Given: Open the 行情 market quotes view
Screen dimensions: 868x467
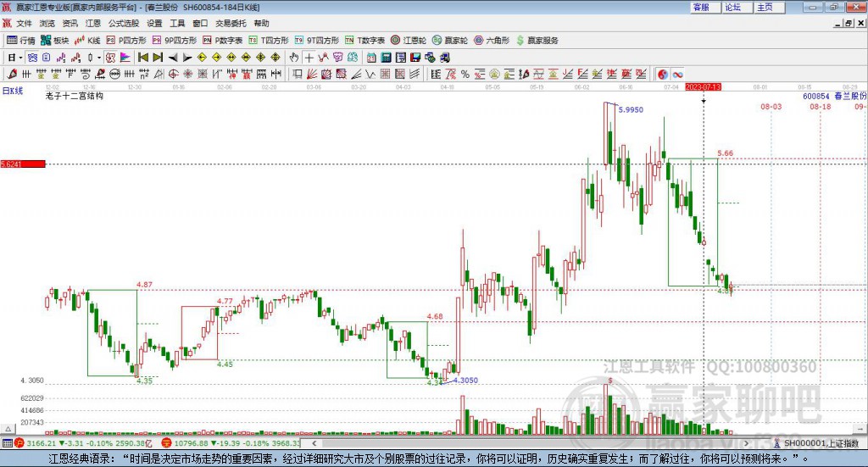Looking at the screenshot, I should coord(21,41).
